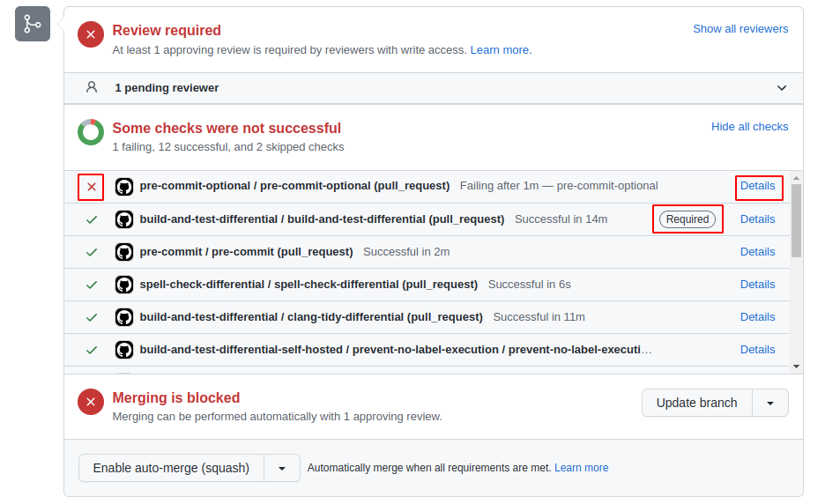Open Details for pre-commit-optional check
Viewport: 825px width, 504px height.
(x=758, y=186)
